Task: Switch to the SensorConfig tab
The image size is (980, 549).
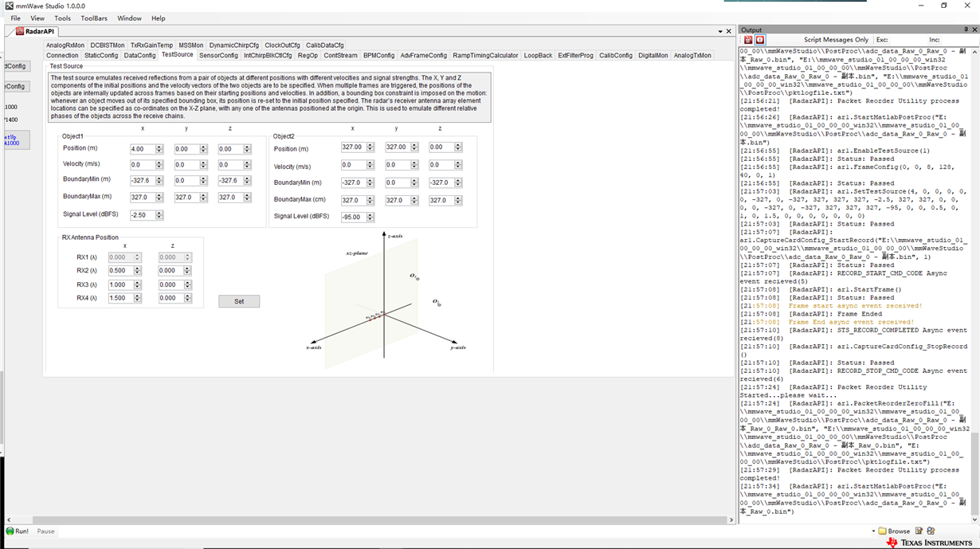Action: point(218,55)
